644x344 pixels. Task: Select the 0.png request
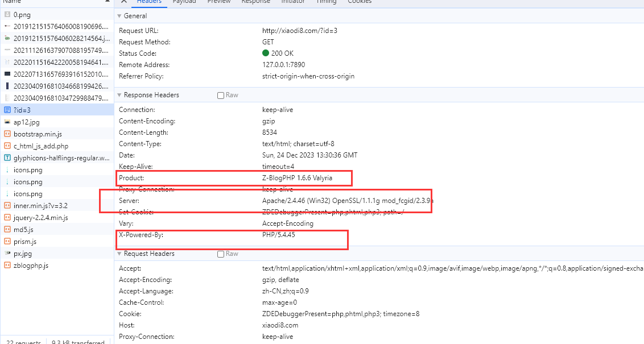(x=57, y=14)
